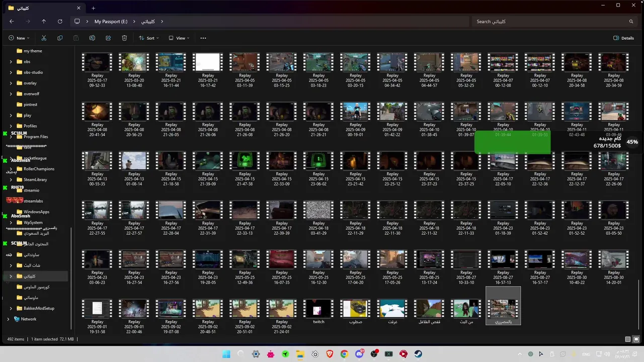Open Google Chrome from the taskbar
This screenshot has width=644, height=362.
tap(344, 354)
